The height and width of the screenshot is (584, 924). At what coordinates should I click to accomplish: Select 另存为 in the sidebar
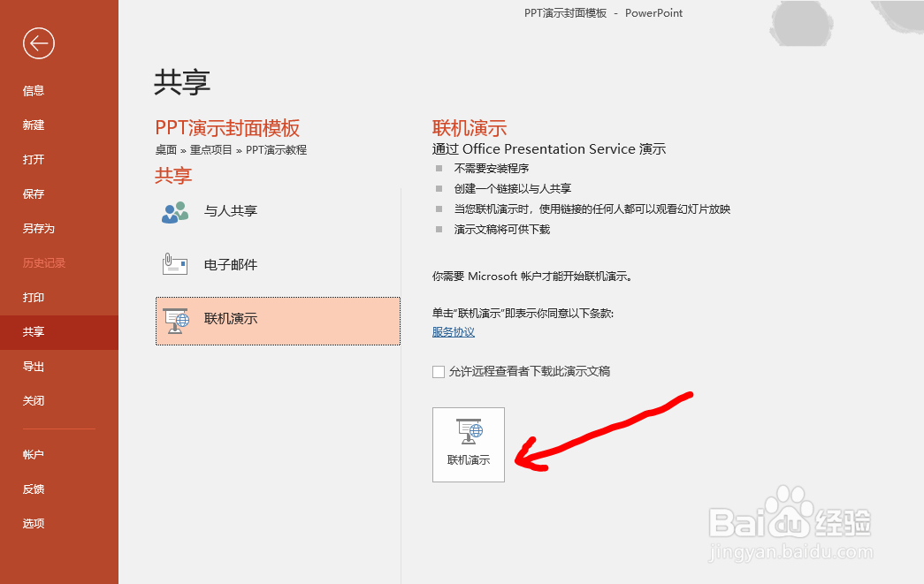[39, 229]
